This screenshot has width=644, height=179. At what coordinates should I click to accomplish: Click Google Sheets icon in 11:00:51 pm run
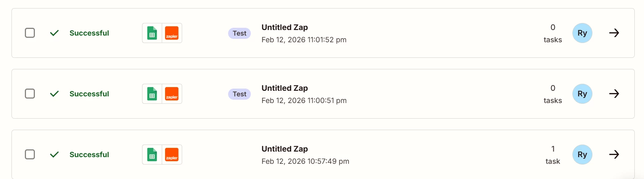(x=152, y=94)
